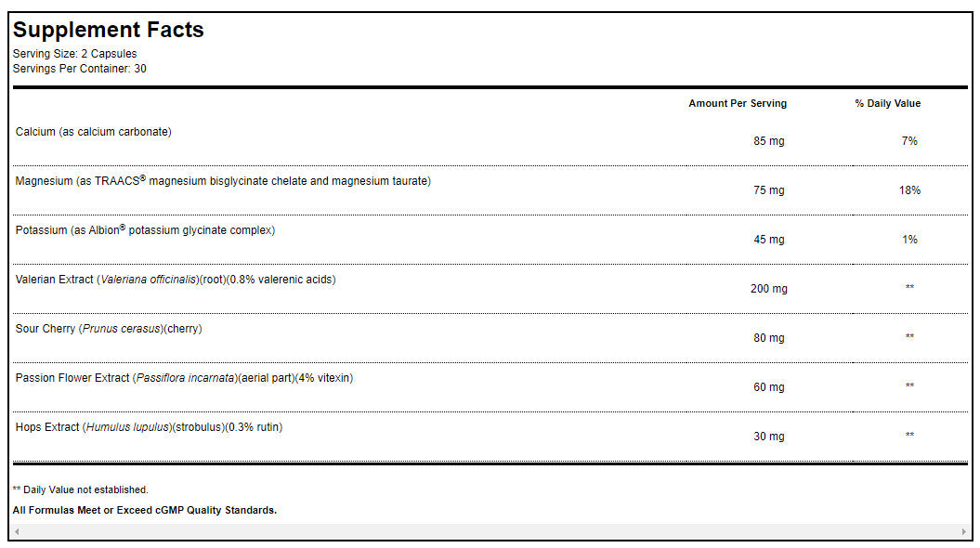
Task: Click the left scroll arrow on horizontal scrollbar
Action: click(x=17, y=532)
